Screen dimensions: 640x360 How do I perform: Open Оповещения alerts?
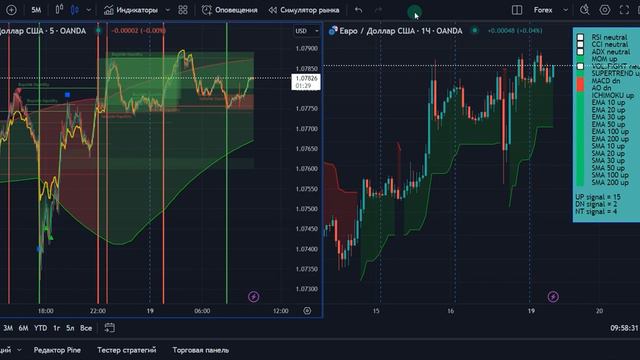click(x=230, y=10)
